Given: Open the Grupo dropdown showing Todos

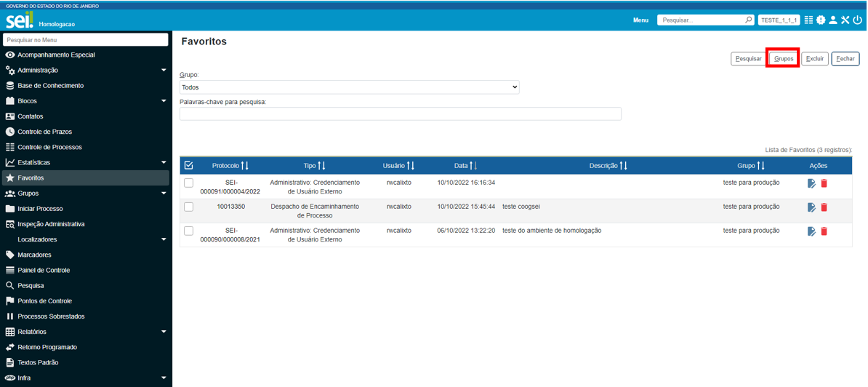Looking at the screenshot, I should (x=349, y=87).
